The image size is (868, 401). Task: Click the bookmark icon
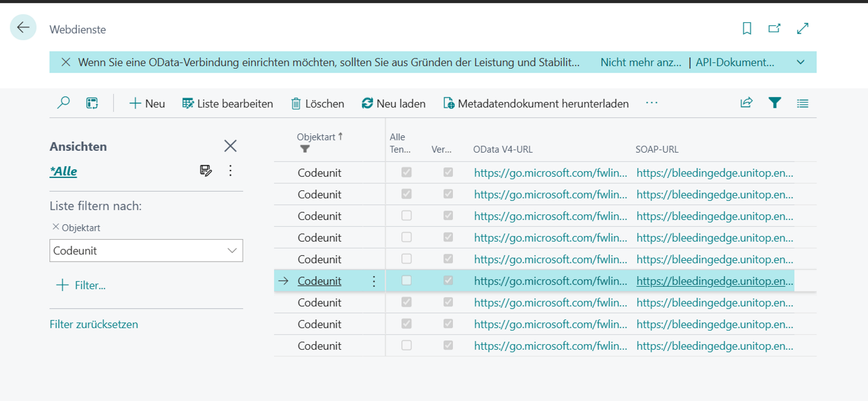pos(747,29)
